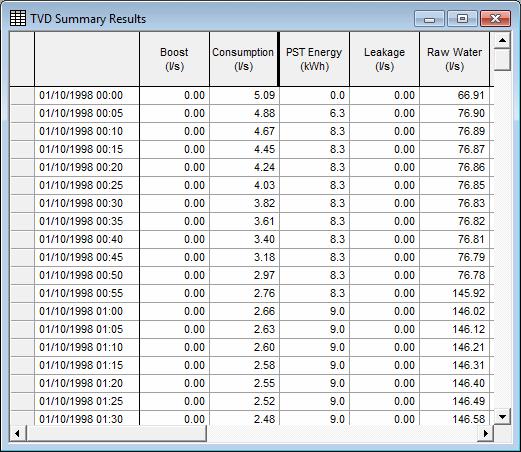Image resolution: width=521 pixels, height=452 pixels.
Task: Select the 01/10/1998 01:00 timestamp cell
Action: 87,311
